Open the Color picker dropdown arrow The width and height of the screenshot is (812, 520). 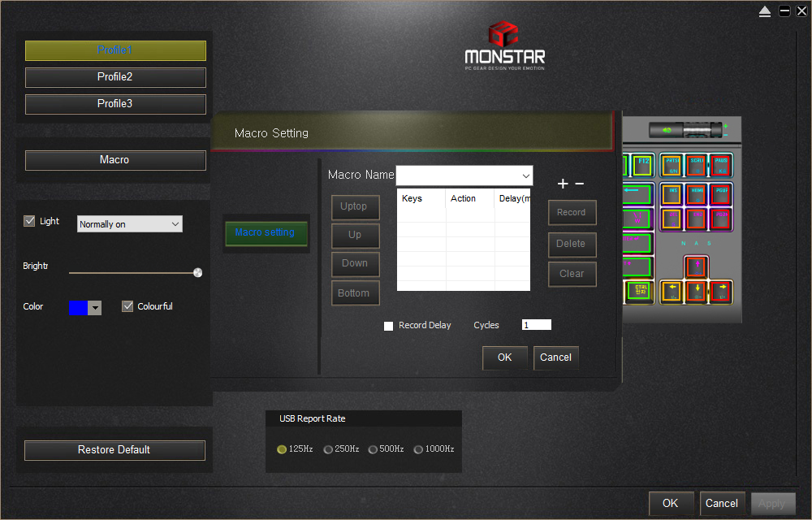pyautogui.click(x=94, y=308)
